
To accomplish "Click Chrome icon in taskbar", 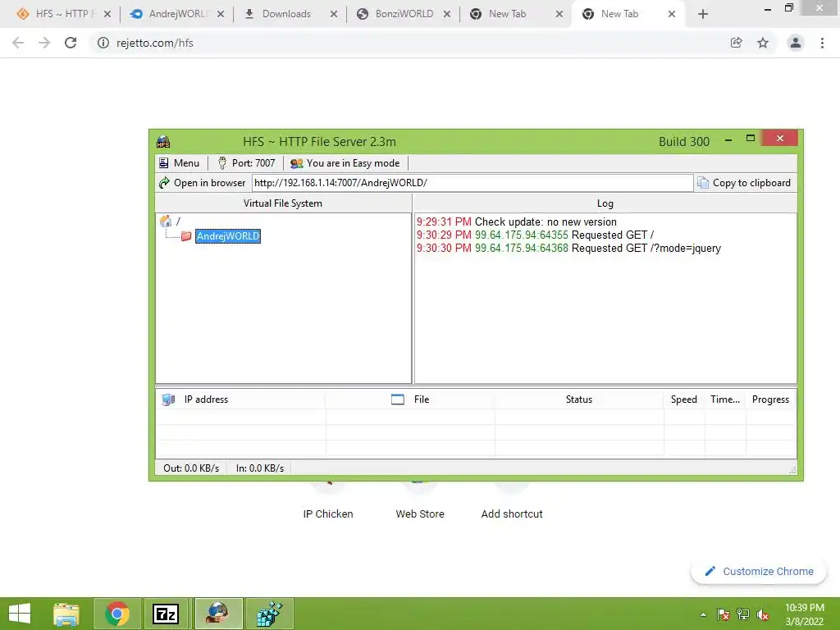I will [x=116, y=614].
